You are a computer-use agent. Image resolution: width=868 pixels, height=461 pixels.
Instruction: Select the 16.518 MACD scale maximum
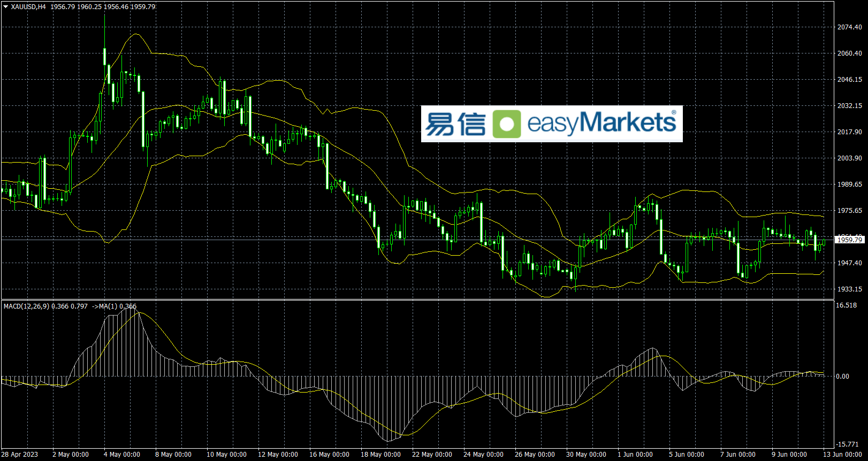pos(847,305)
